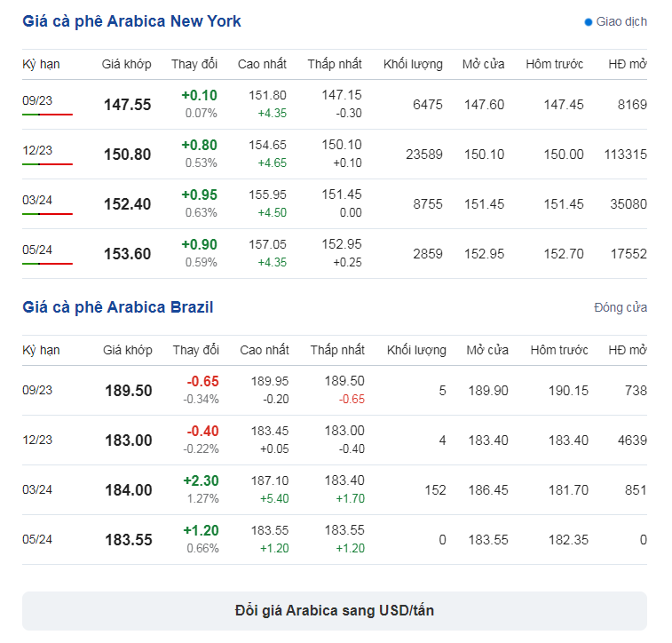Click the Đổi giá Arabica sang USD/tấn button
The height and width of the screenshot is (643, 672).
click(335, 610)
